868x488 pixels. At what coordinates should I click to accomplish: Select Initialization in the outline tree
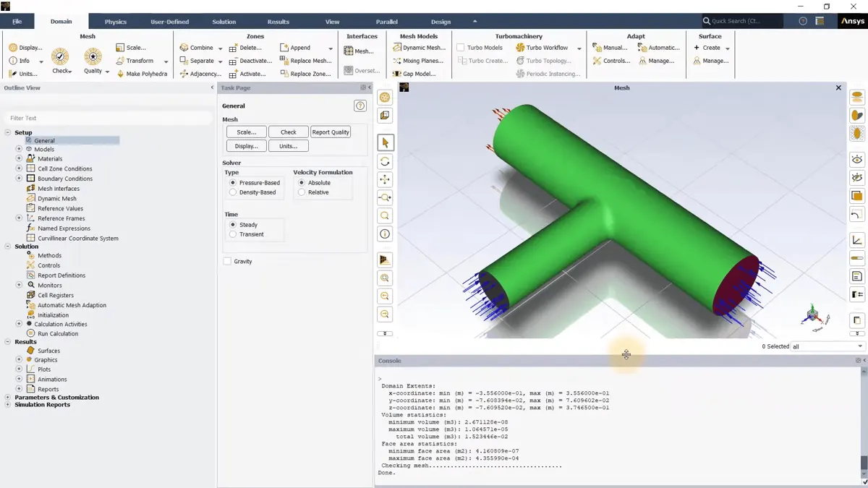pyautogui.click(x=53, y=315)
